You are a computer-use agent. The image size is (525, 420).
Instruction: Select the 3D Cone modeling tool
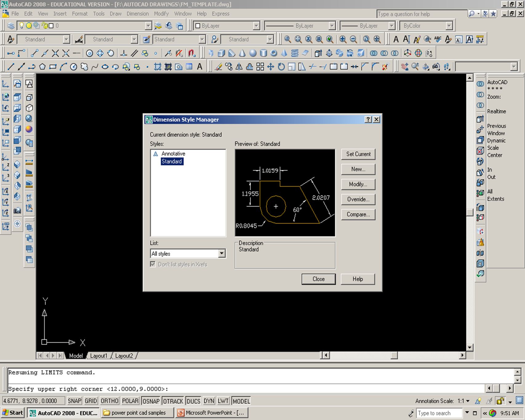pyautogui.click(x=242, y=53)
